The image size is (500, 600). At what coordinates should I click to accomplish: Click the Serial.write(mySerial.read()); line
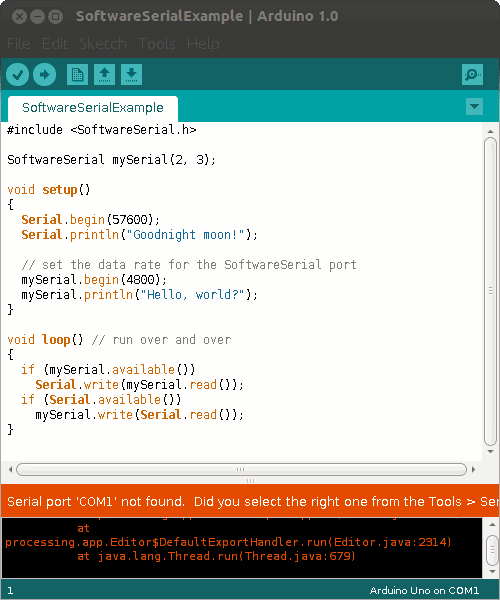click(140, 385)
